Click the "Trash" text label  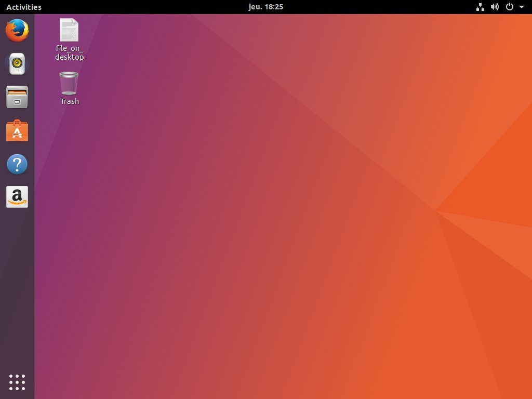[70, 101]
